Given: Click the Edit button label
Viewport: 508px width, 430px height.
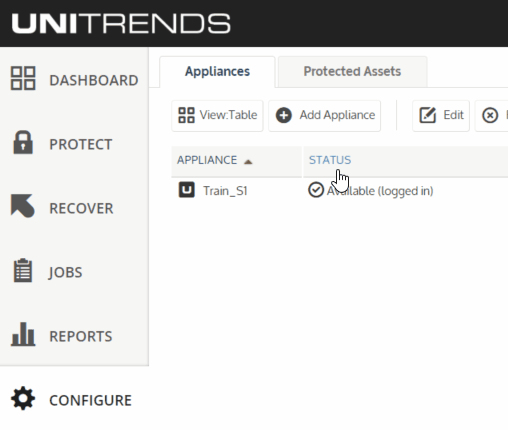Looking at the screenshot, I should click(453, 115).
